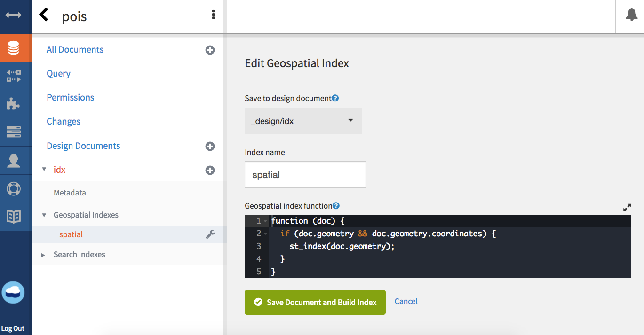The height and width of the screenshot is (335, 644).
Task: Open the Changes feed
Action: pos(64,121)
